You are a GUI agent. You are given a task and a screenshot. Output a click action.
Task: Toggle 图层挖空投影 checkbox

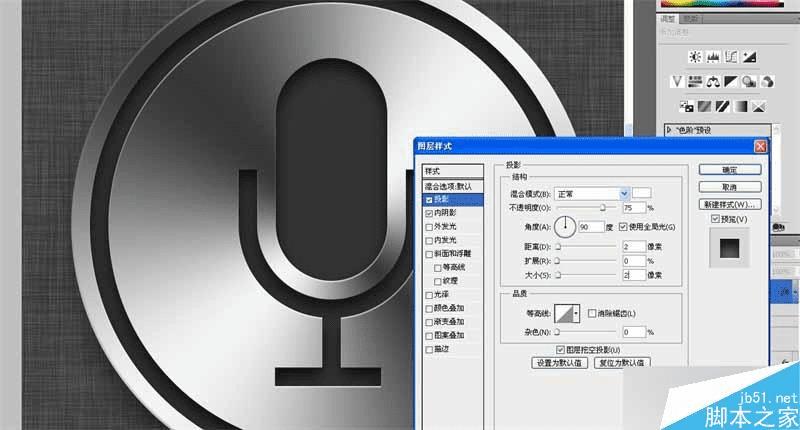[560, 350]
